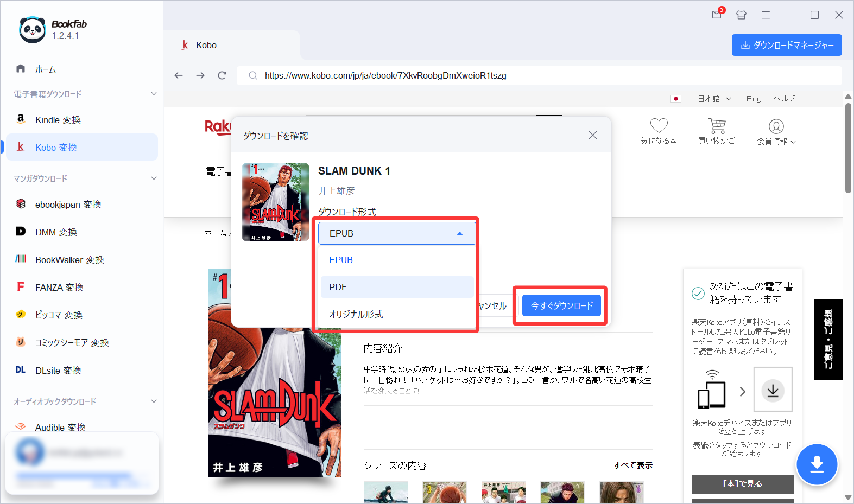Screen dimensions: 854x504
Task: Open FANZA 変換 in sidebar
Action: [x=81, y=287]
